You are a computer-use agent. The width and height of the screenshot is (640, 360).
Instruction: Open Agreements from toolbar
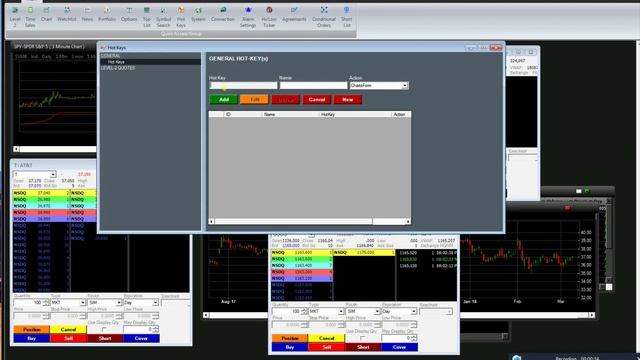[294, 13]
